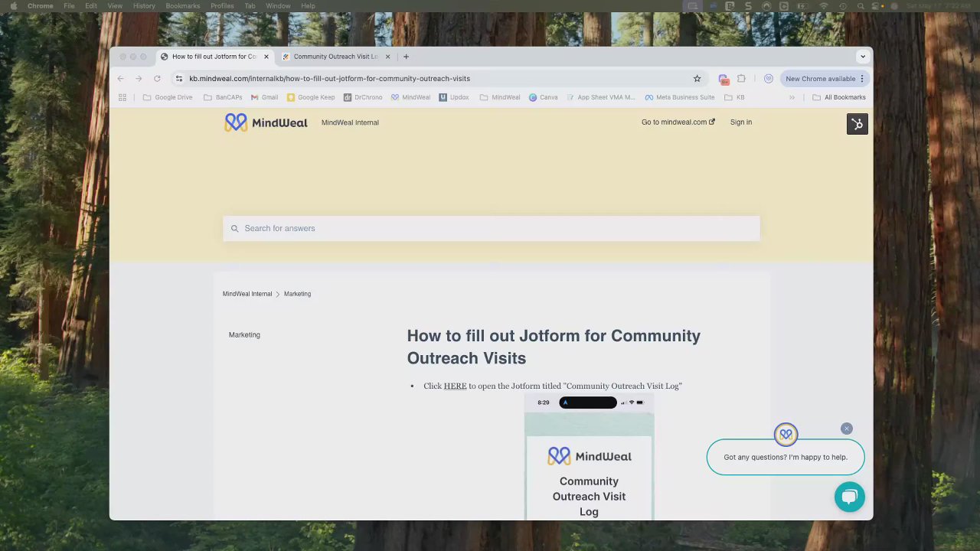The image size is (980, 551).
Task: Open the MindWeal heart-icon bookmark
Action: click(410, 97)
